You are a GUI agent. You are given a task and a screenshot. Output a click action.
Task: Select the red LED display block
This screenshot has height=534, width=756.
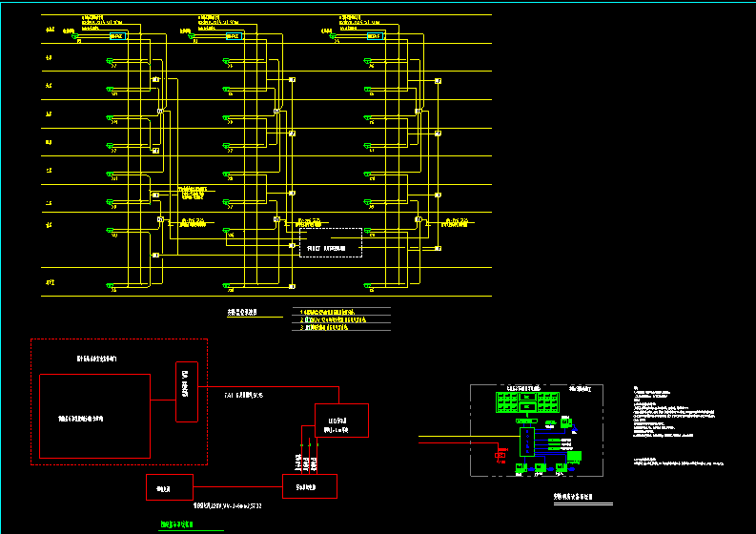[341, 421]
